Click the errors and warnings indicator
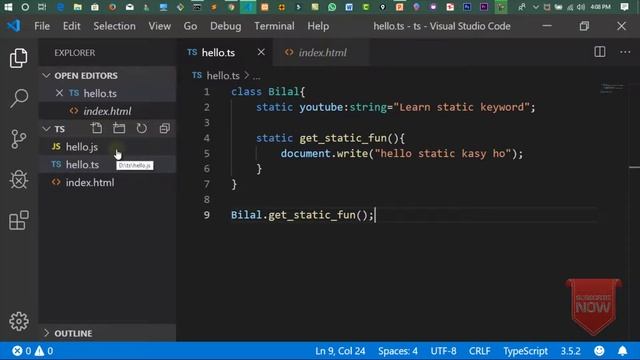 [33, 351]
